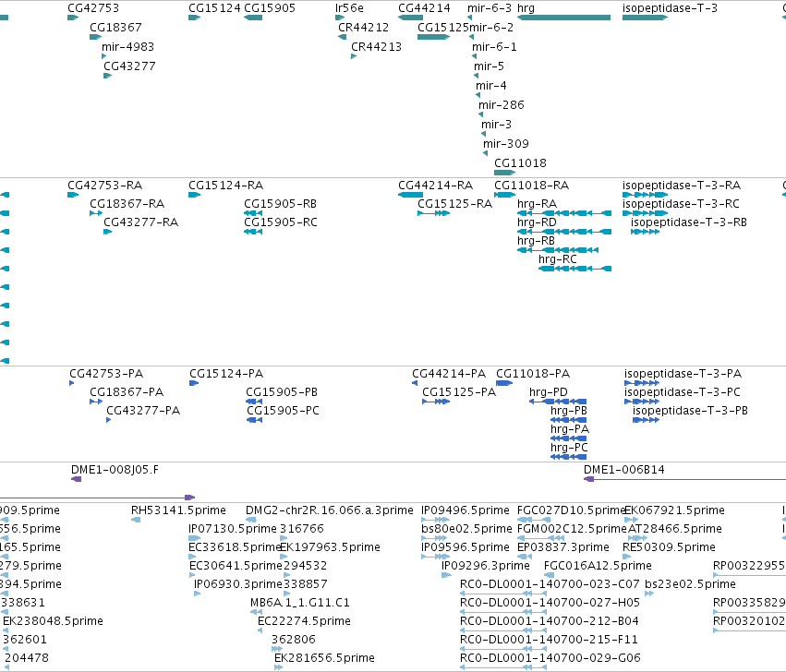Click the CG15124-PA protein label
The image size is (786, 672).
coord(226,374)
